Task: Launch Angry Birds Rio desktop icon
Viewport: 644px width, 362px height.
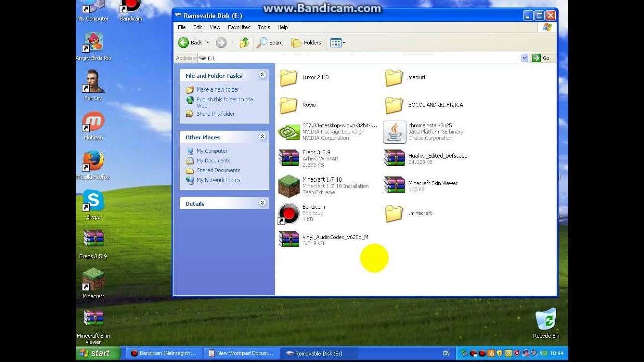Action: pyautogui.click(x=93, y=46)
